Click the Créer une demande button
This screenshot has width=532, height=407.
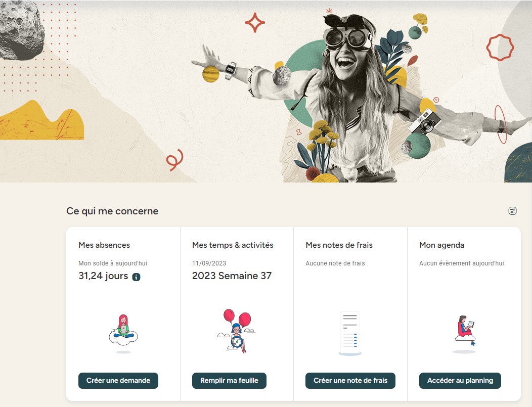118,381
